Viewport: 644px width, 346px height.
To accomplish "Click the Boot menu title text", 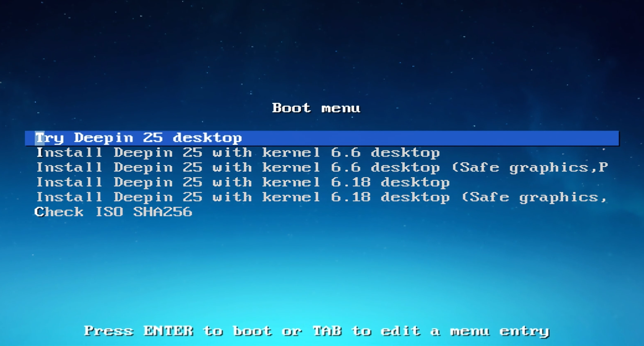I will tap(316, 108).
